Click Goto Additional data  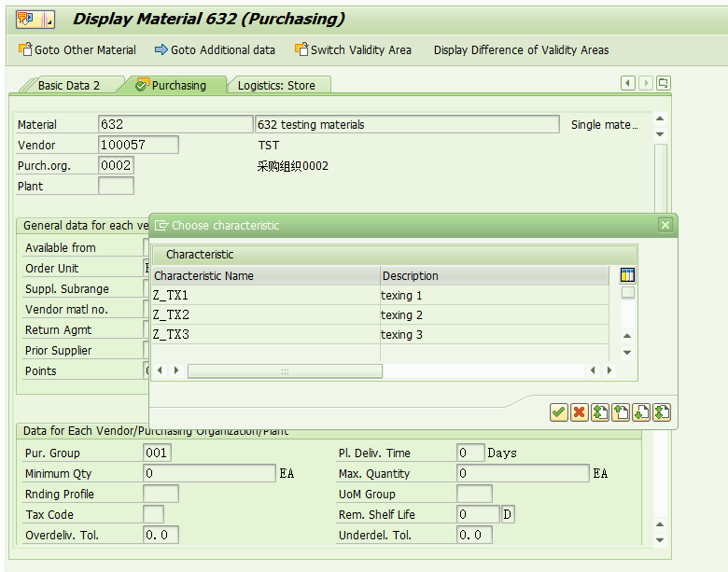pyautogui.click(x=215, y=49)
